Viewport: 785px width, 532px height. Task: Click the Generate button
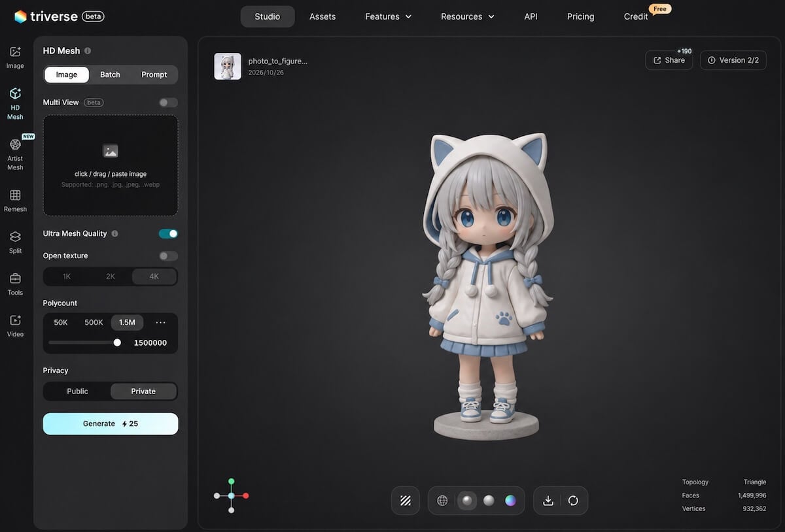tap(111, 424)
